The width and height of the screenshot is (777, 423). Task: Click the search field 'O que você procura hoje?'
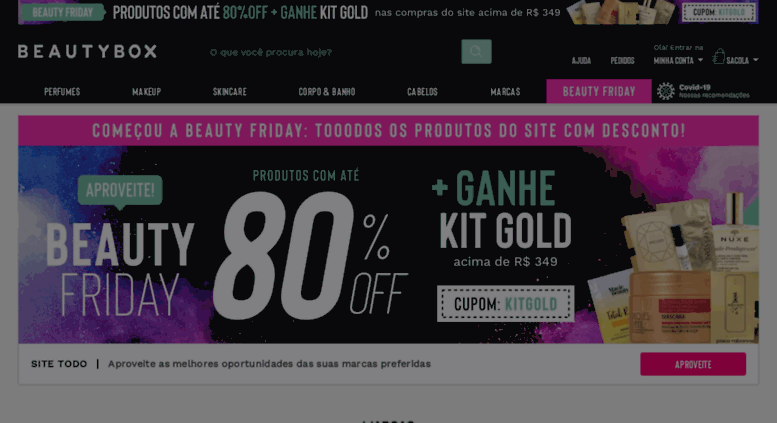click(x=332, y=52)
